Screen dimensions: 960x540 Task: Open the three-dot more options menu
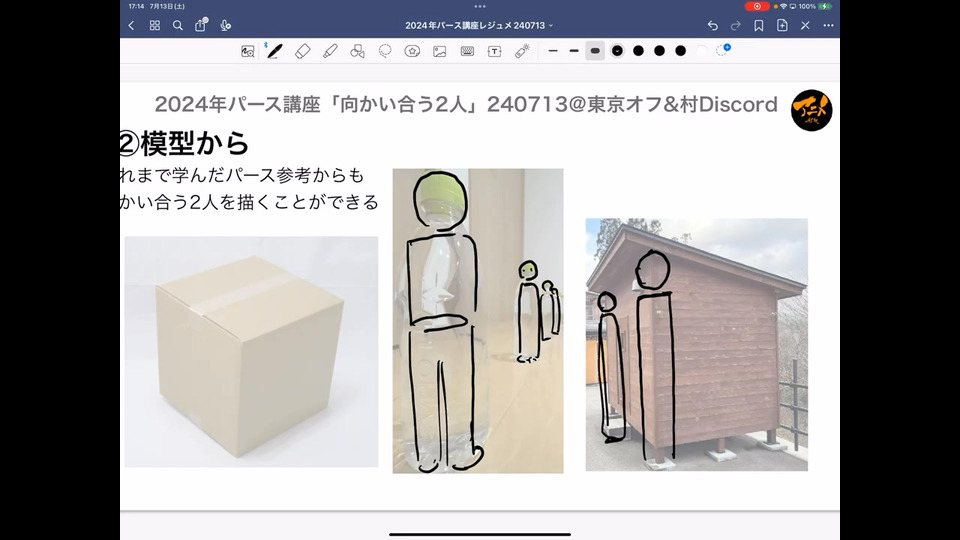click(x=828, y=26)
